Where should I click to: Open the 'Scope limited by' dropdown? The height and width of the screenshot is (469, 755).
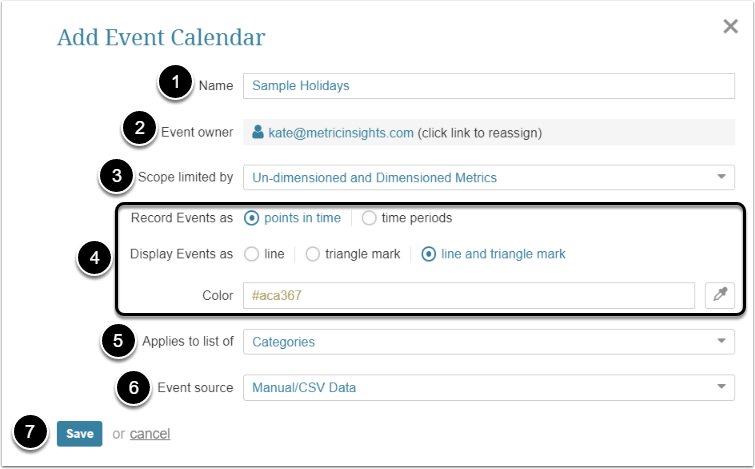489,178
